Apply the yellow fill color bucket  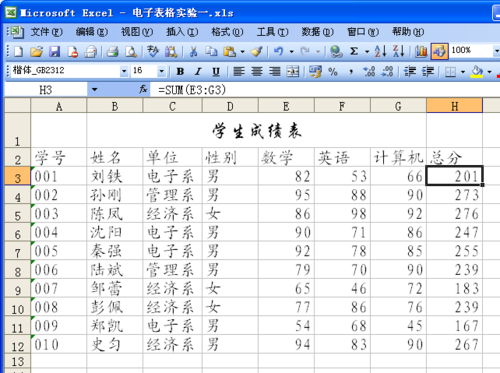(477, 71)
